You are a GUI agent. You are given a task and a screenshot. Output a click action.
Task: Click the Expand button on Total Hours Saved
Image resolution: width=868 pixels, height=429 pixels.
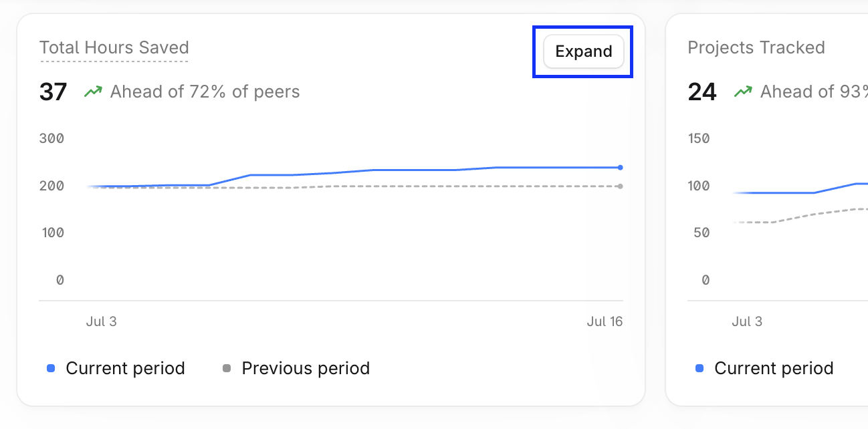(x=583, y=51)
